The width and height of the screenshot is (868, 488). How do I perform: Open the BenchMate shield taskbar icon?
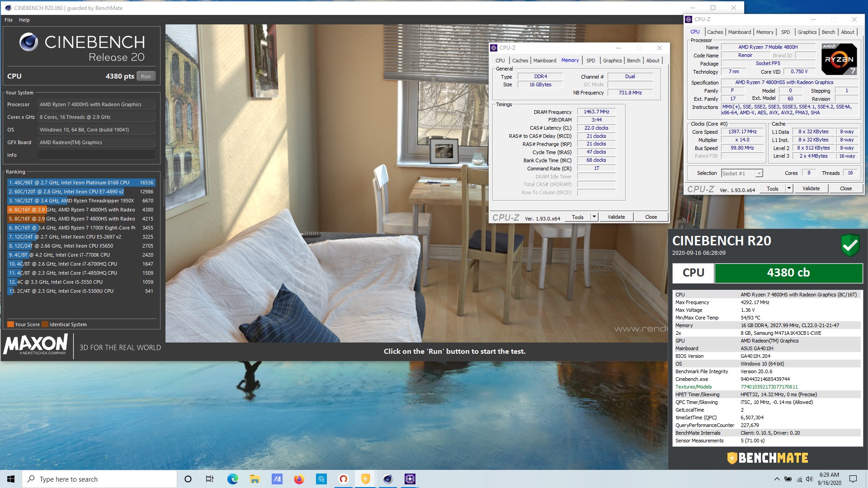tap(365, 479)
